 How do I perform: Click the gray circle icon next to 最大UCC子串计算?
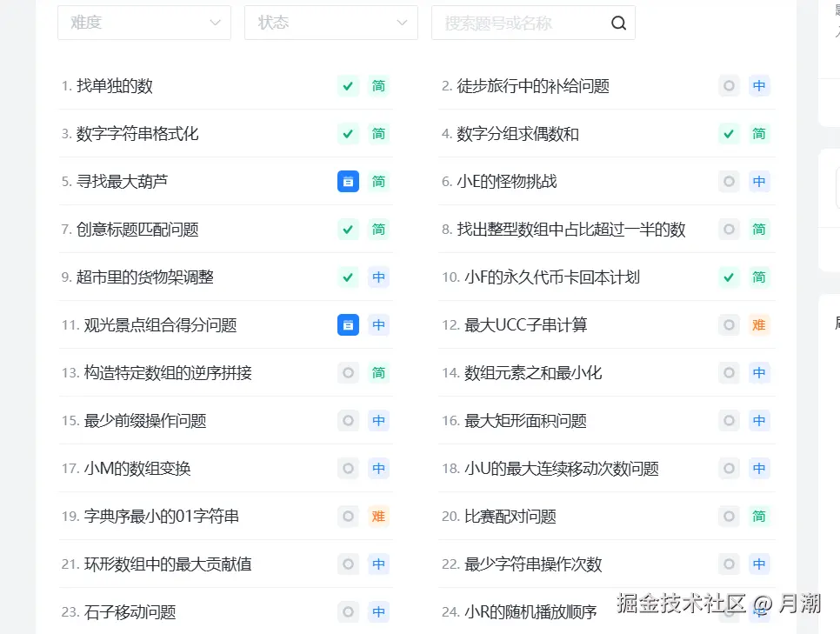coord(729,324)
